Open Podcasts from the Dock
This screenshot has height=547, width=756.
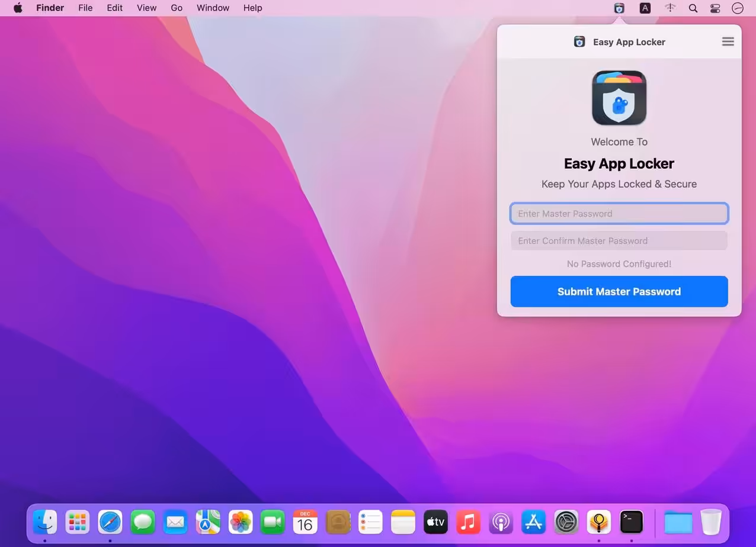click(501, 522)
